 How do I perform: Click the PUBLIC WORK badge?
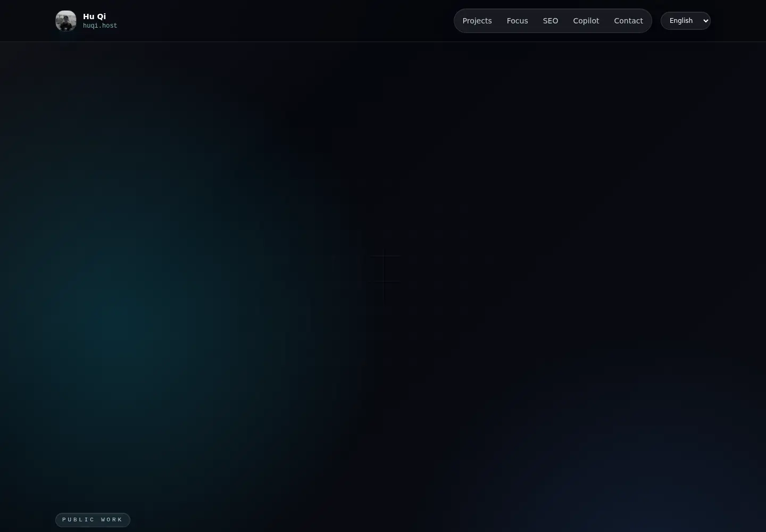tap(93, 520)
